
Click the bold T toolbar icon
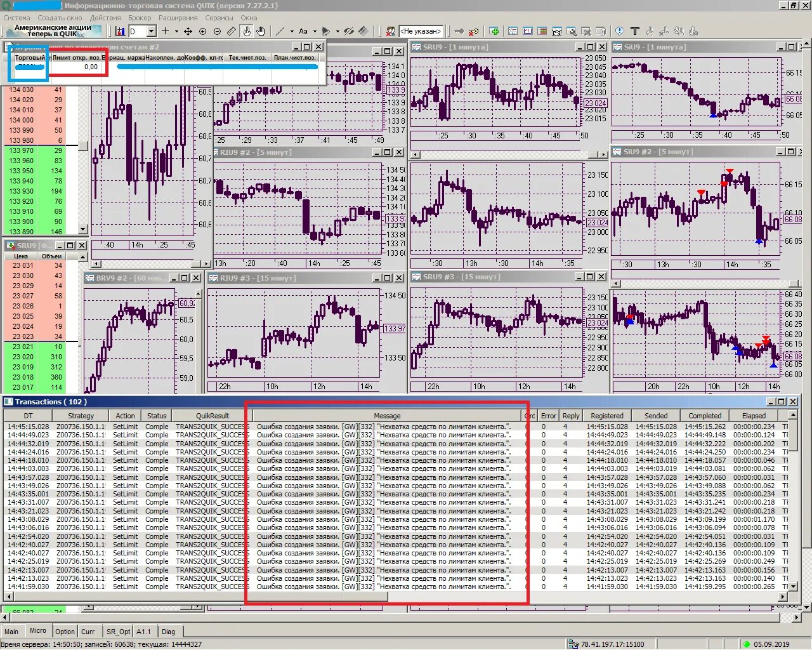click(634, 31)
